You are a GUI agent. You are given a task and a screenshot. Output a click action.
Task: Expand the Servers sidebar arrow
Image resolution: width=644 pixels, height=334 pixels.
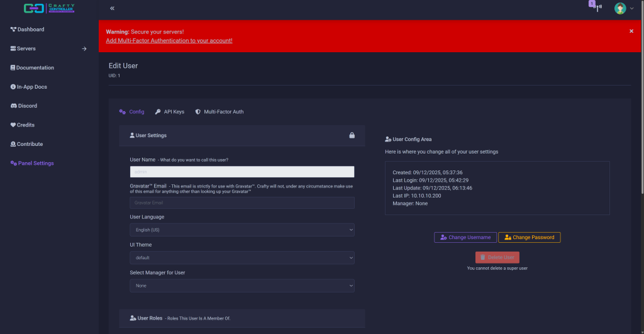84,48
